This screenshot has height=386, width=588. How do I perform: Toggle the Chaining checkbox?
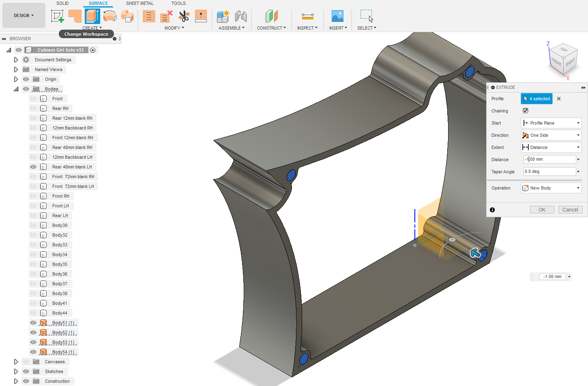526,110
